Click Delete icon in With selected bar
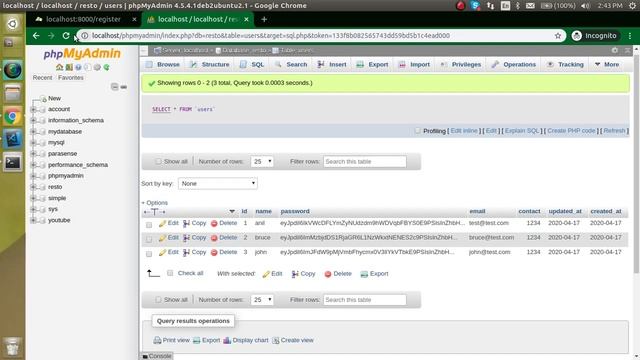 (x=328, y=274)
